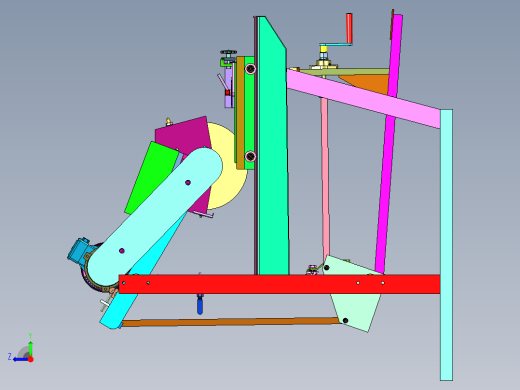
Task: Click the upper magenta hole on the cyan arm
Action: click(188, 182)
